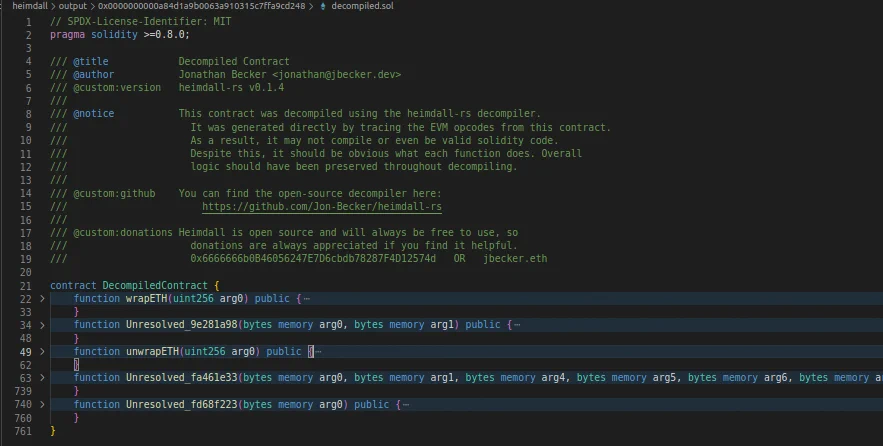Click 'Jonathan Becker <jonathan@jbecker.dev>' text
Viewport: 883px width, 446px height.
(x=290, y=74)
